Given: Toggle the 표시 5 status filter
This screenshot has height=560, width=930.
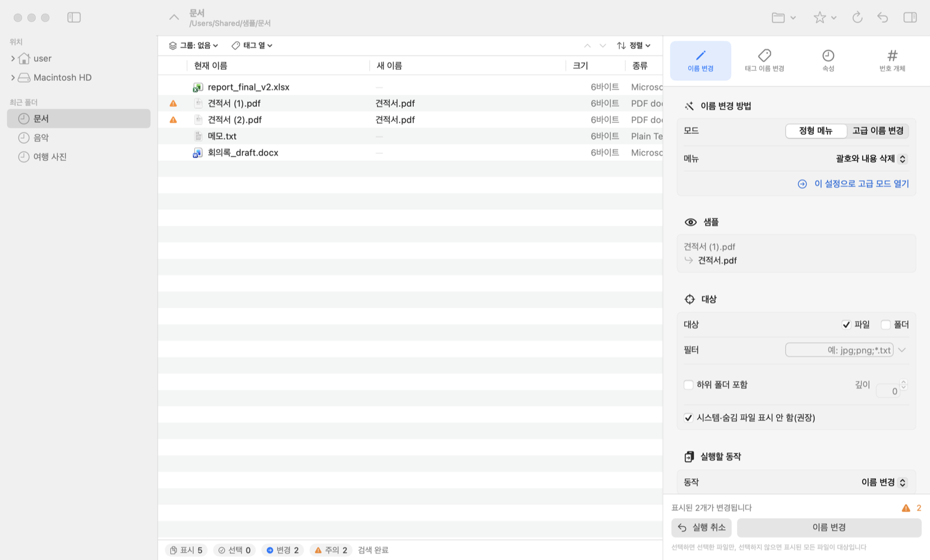Looking at the screenshot, I should [186, 550].
